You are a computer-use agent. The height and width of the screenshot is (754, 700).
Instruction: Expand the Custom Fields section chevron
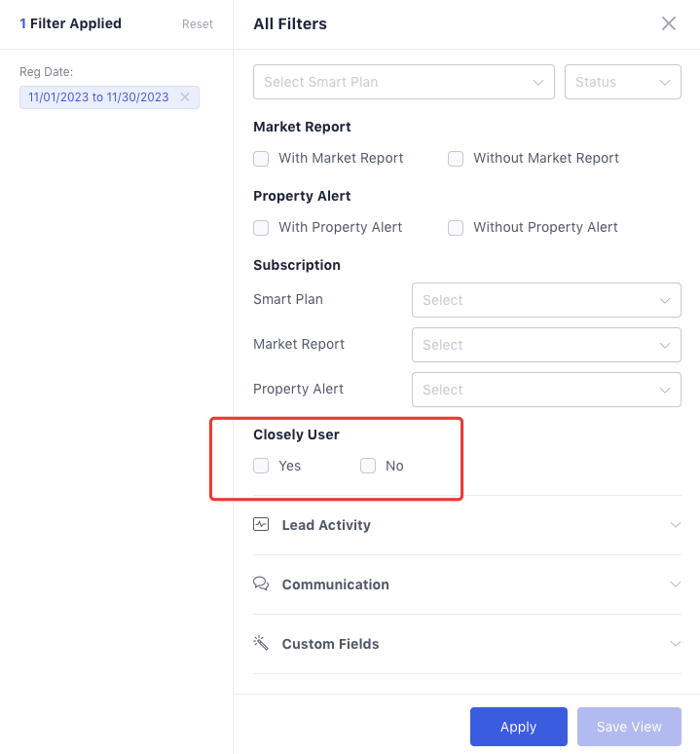click(x=676, y=643)
